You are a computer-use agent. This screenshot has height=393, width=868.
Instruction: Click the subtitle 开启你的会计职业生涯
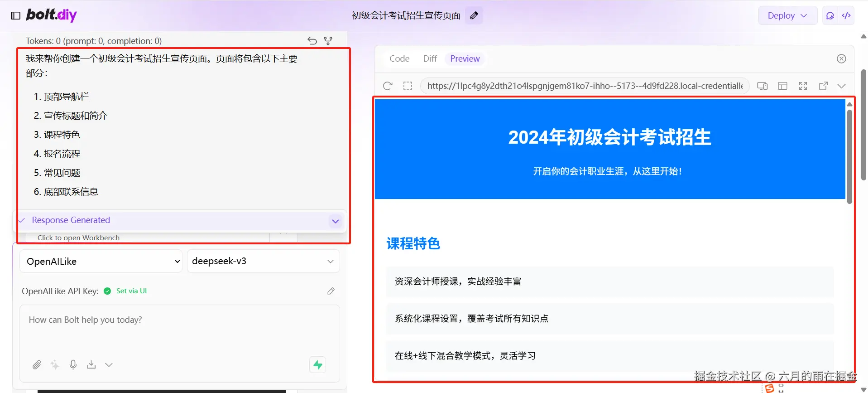[608, 171]
